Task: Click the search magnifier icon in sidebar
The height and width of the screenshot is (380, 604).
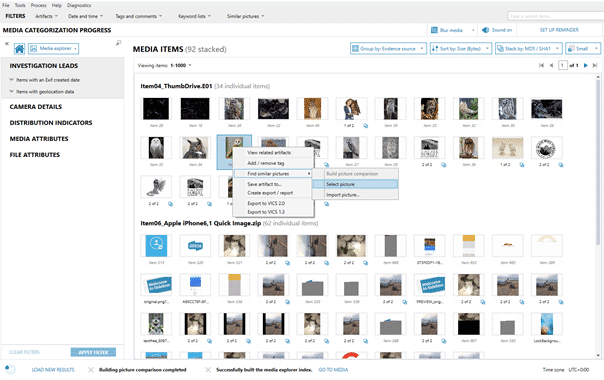Action: click(119, 43)
